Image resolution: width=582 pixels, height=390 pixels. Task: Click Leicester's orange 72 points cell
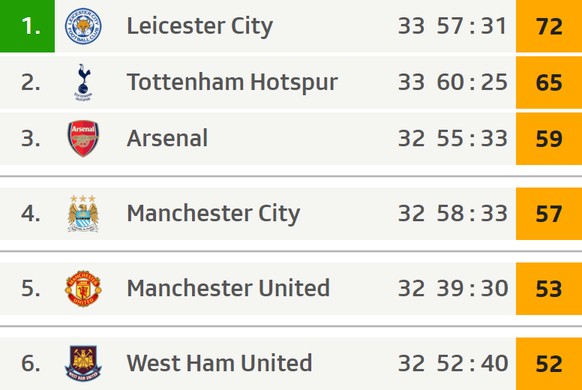[x=549, y=26]
